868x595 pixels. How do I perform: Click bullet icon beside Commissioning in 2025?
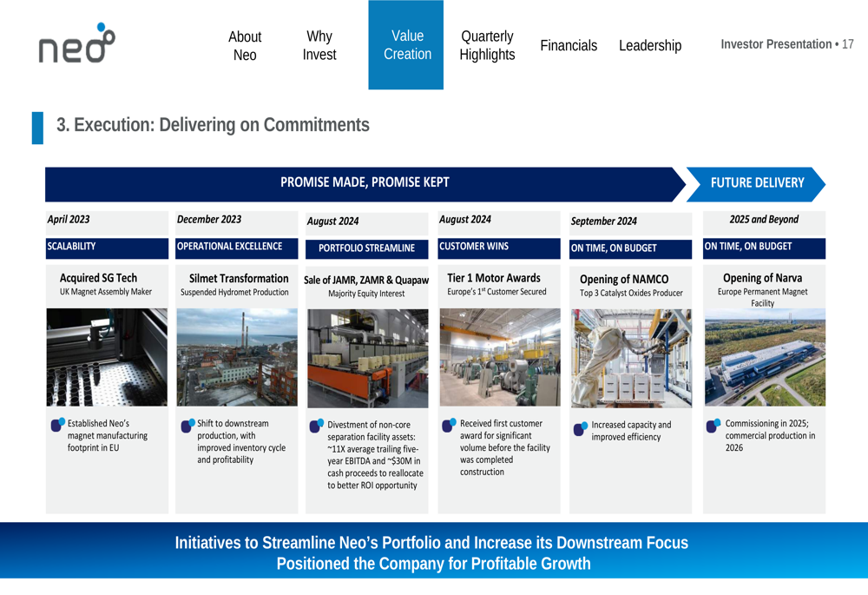[x=713, y=426]
